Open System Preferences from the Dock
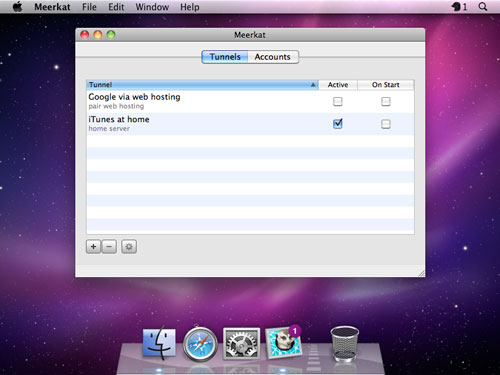Screen dimensions: 500x375 click(x=241, y=343)
